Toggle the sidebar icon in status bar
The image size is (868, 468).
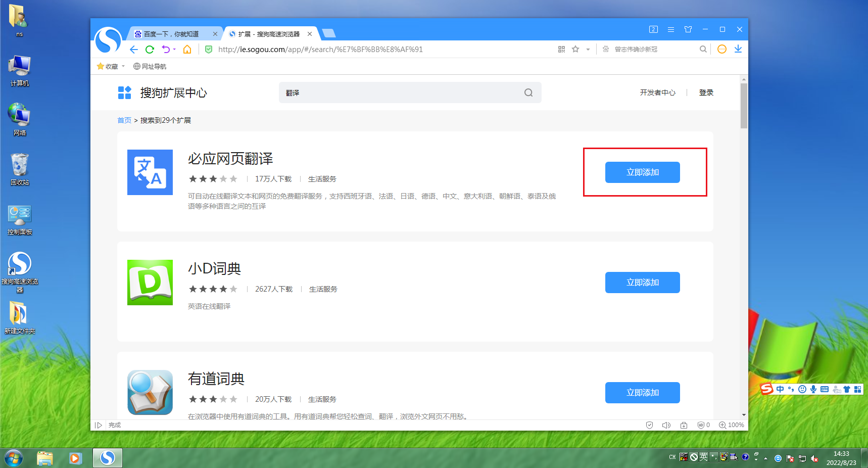99,425
